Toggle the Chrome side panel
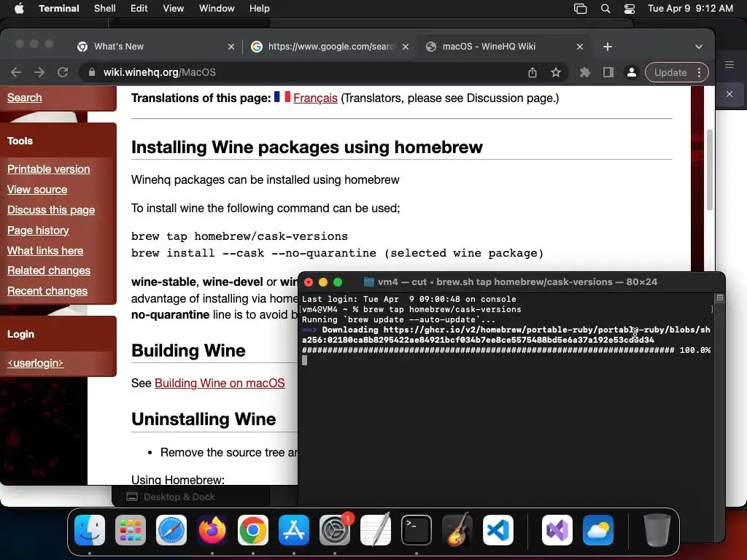Image resolution: width=747 pixels, height=560 pixels. pos(608,72)
